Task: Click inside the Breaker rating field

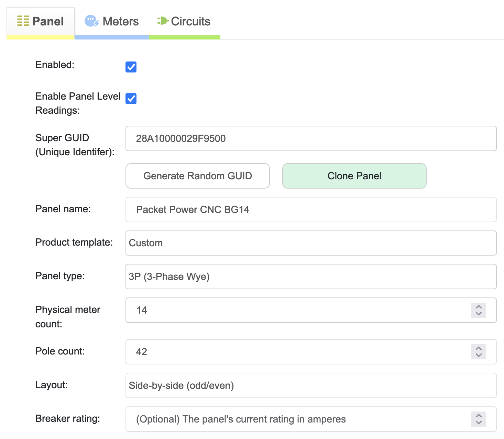Action: [x=296, y=419]
